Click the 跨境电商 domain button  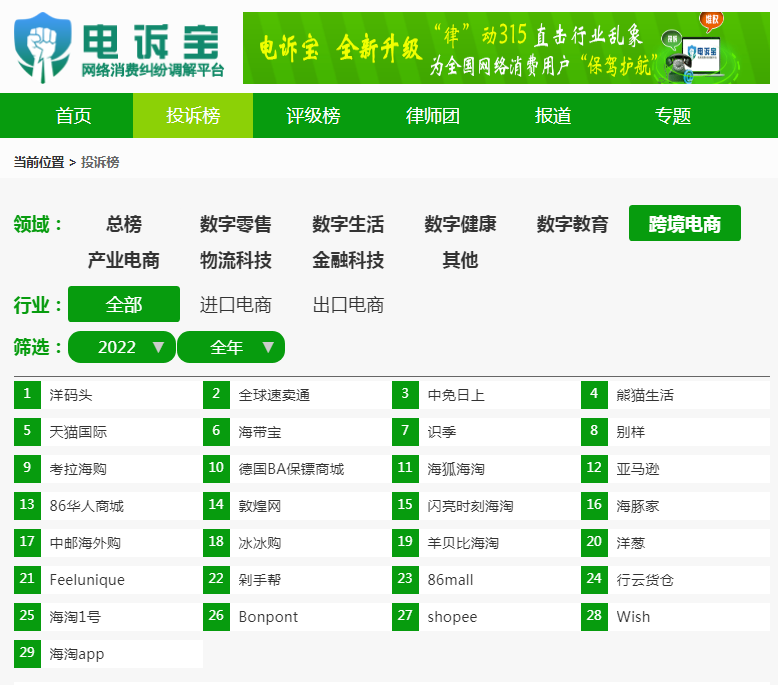click(685, 224)
